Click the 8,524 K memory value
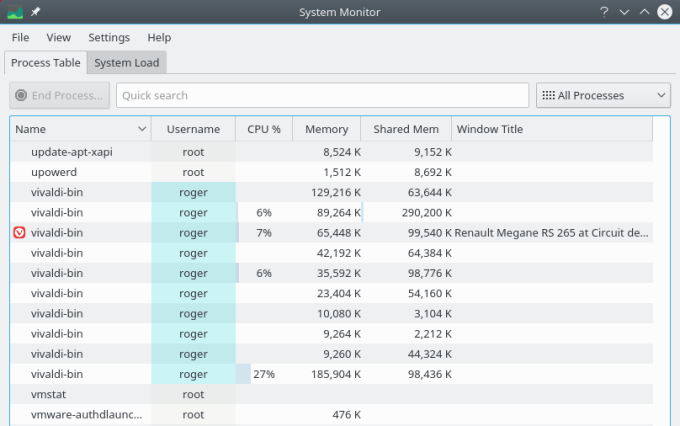 click(342, 152)
